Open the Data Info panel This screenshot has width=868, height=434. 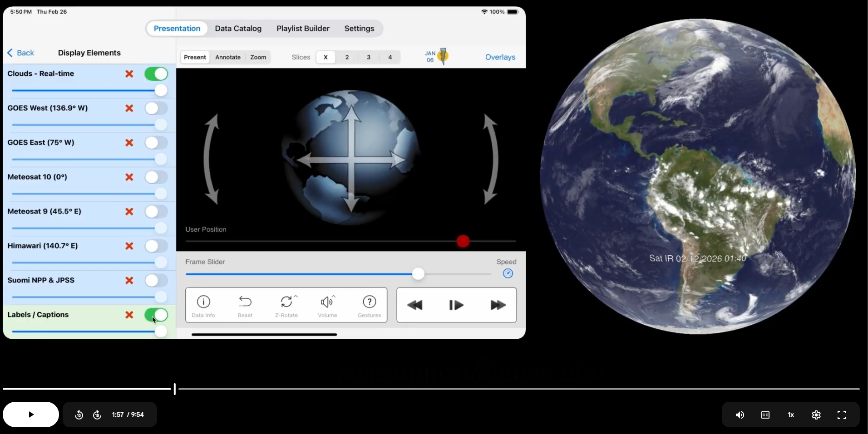(x=203, y=305)
